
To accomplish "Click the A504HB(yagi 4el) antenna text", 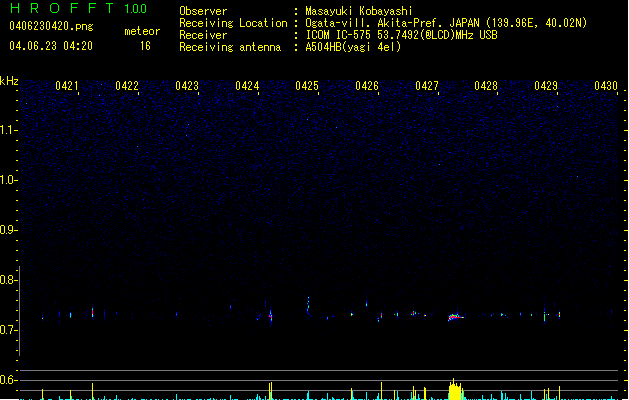I will pyautogui.click(x=353, y=47).
